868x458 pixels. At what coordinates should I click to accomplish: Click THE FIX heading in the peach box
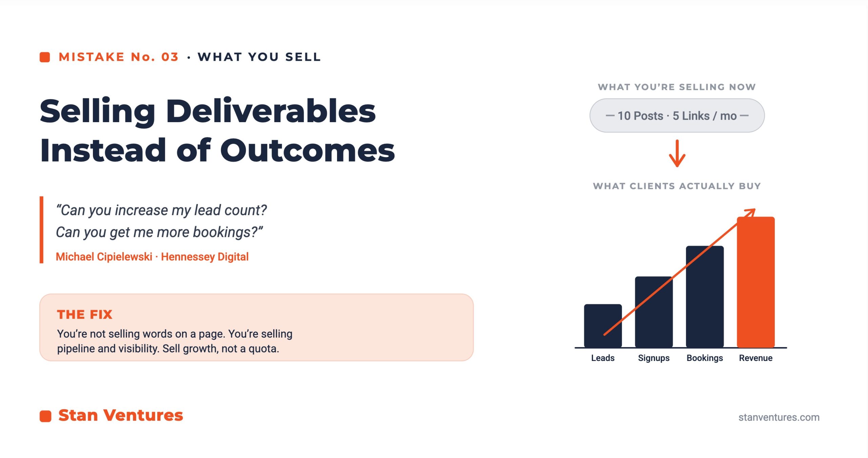[85, 314]
